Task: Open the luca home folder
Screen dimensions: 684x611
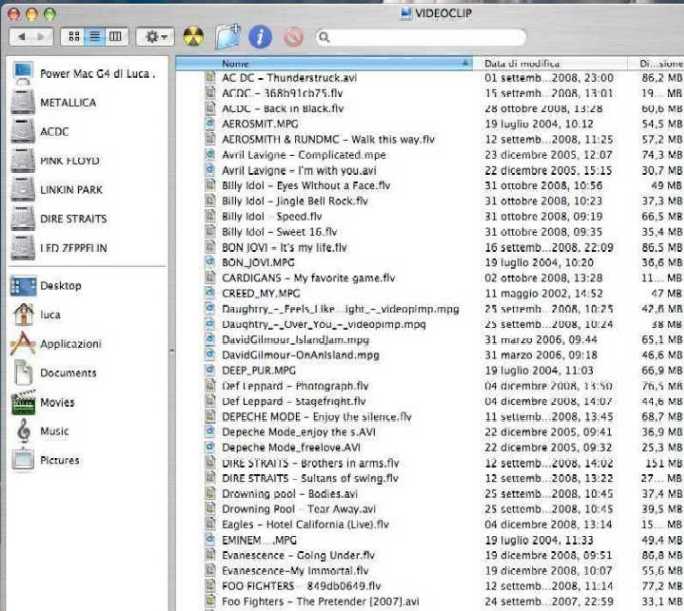Action: coord(36,315)
